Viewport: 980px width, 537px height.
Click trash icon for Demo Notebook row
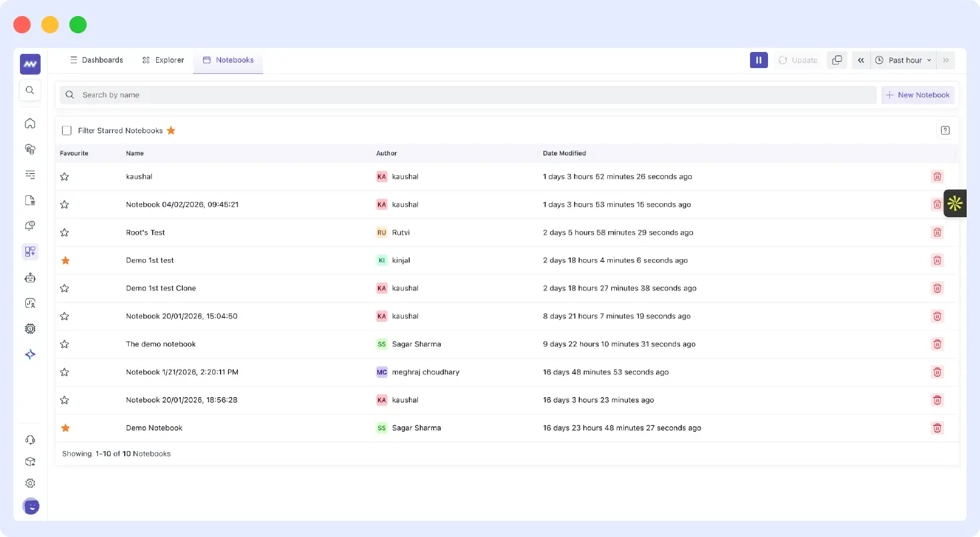coord(937,428)
